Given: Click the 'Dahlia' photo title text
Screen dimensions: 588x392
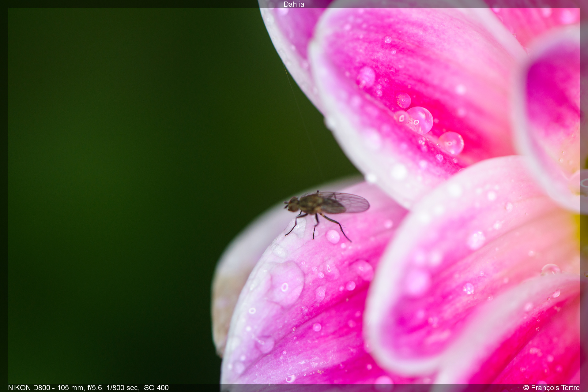Looking at the screenshot, I should 294,4.
